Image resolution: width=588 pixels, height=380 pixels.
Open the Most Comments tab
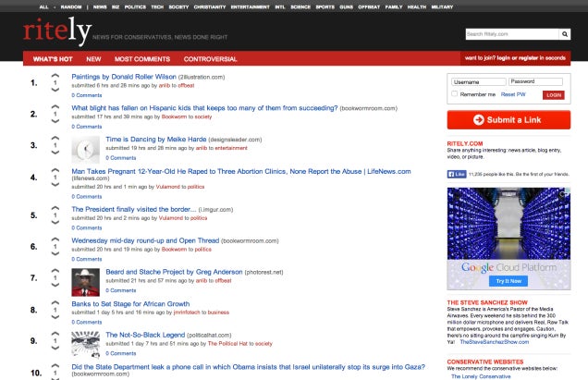141,58
